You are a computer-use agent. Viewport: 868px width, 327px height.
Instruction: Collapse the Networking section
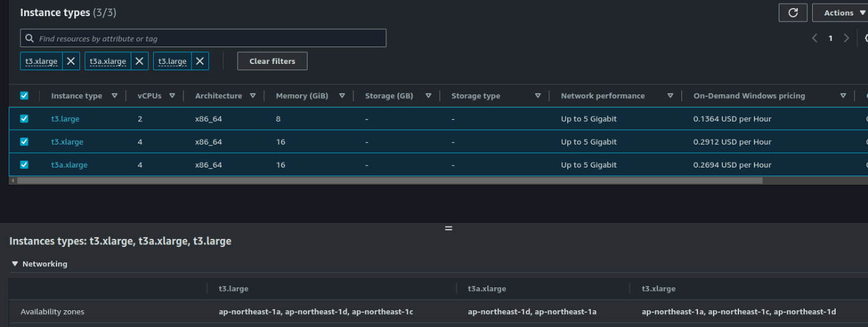click(x=15, y=264)
